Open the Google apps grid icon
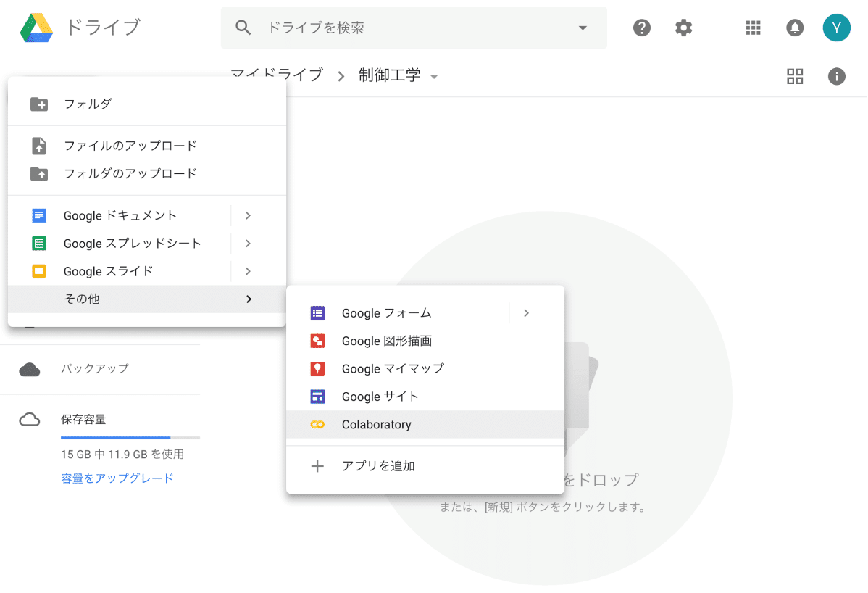 tap(753, 28)
